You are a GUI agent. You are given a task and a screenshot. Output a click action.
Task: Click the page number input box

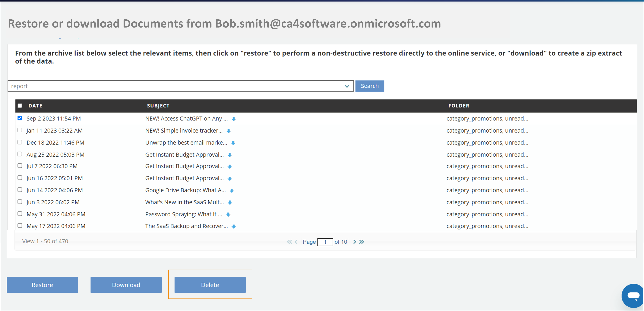click(325, 242)
